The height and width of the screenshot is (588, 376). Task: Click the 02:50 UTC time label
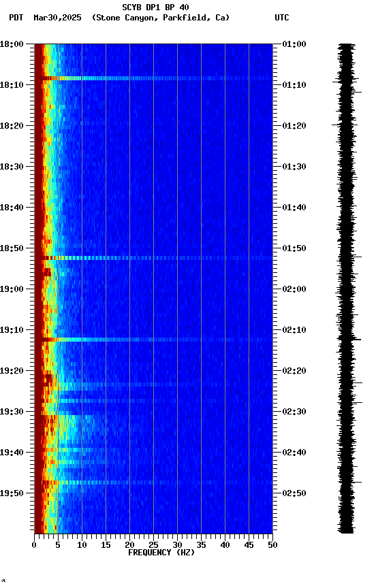coord(294,493)
